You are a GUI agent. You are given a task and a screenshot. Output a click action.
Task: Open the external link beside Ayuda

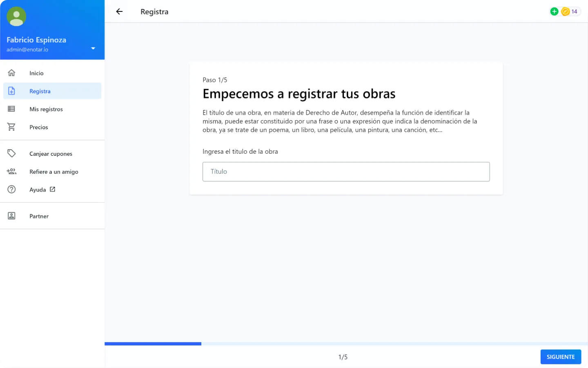coord(52,189)
